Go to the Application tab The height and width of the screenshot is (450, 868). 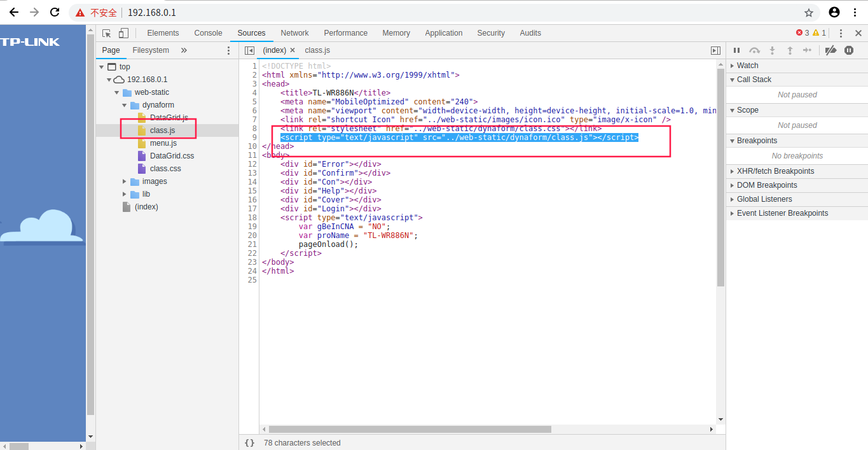pos(443,33)
